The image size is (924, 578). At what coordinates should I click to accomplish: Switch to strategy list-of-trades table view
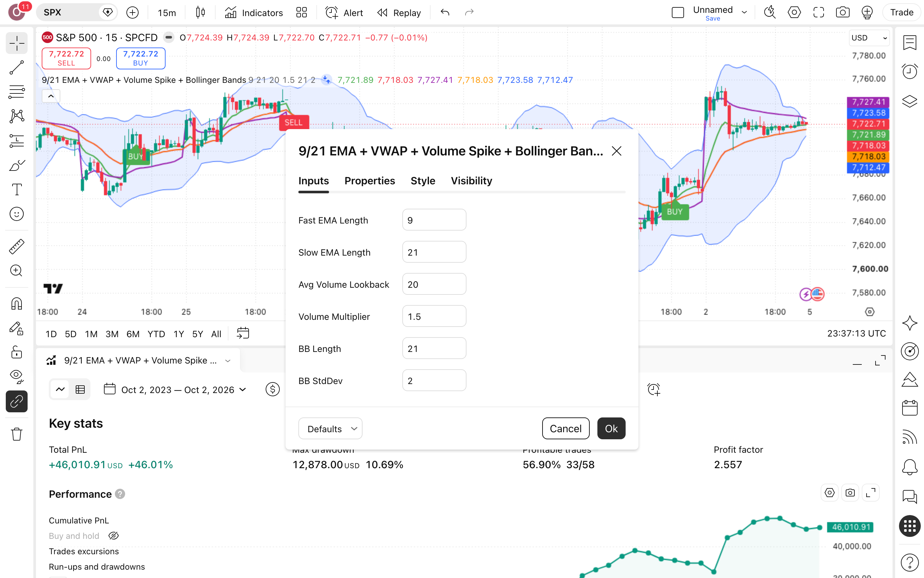pos(80,390)
